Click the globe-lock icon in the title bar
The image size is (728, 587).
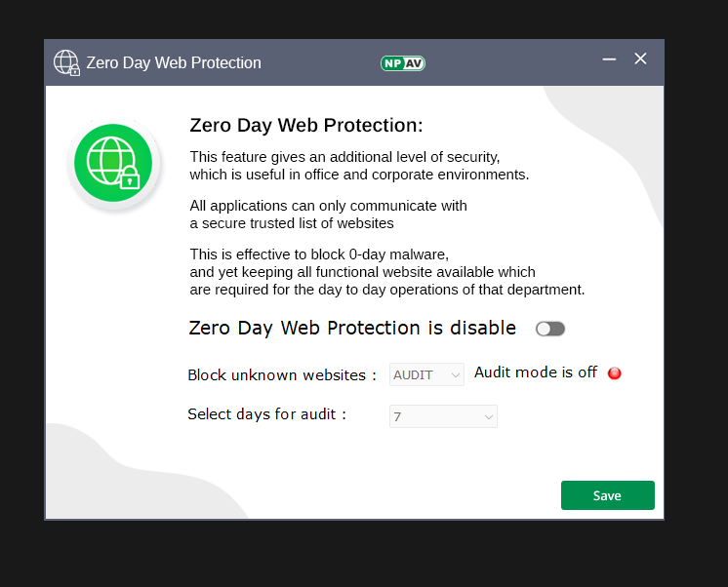point(66,62)
